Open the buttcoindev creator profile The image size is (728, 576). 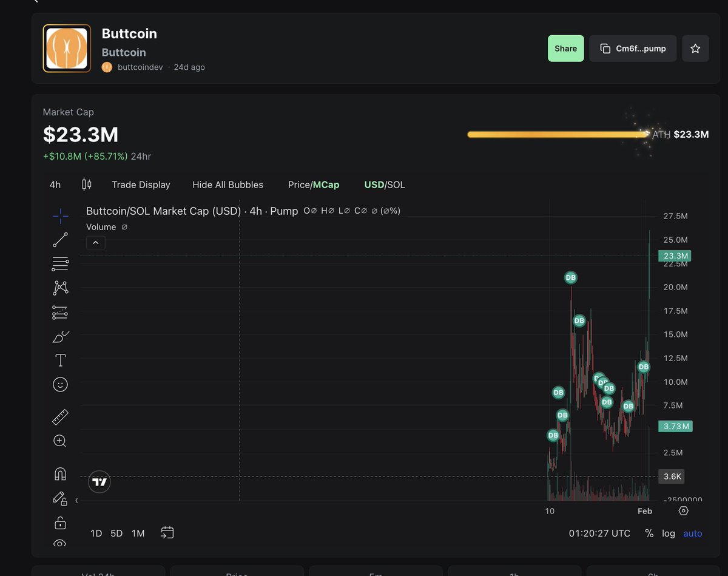click(140, 67)
